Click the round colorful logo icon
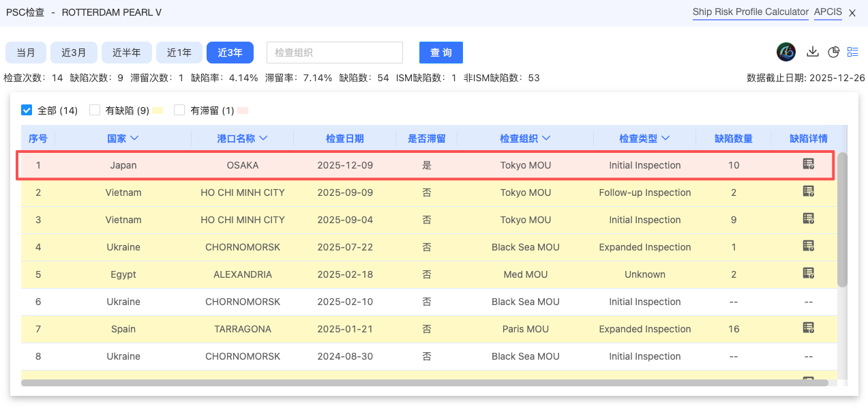The image size is (868, 417). click(x=786, y=52)
